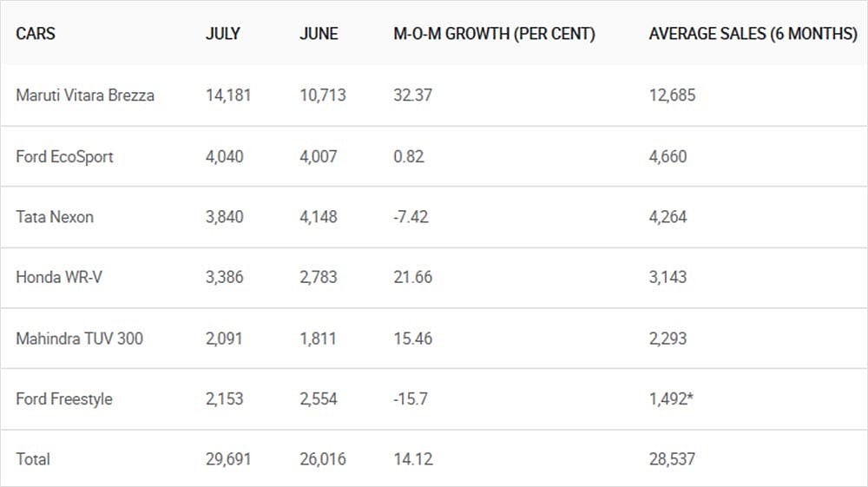Select the growth value -7.42
The width and height of the screenshot is (868, 487).
(411, 217)
